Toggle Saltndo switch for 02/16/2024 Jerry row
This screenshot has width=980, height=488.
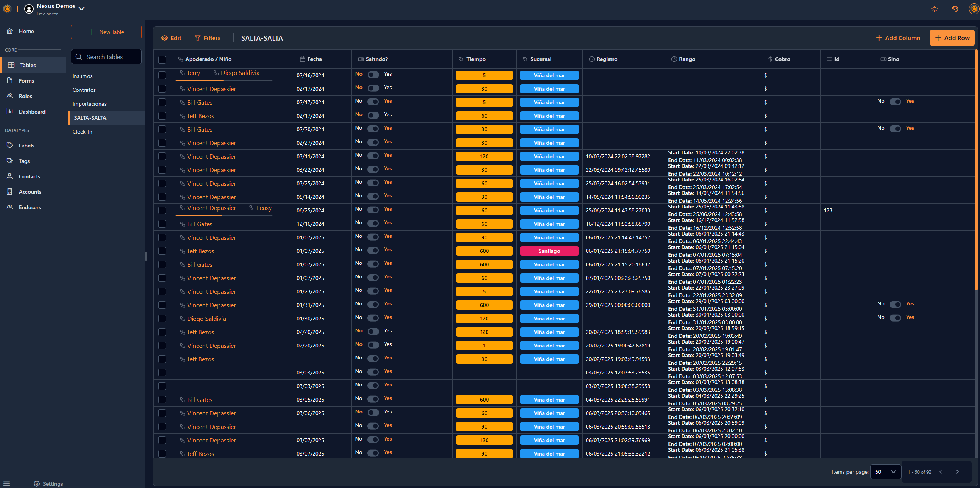click(x=373, y=75)
